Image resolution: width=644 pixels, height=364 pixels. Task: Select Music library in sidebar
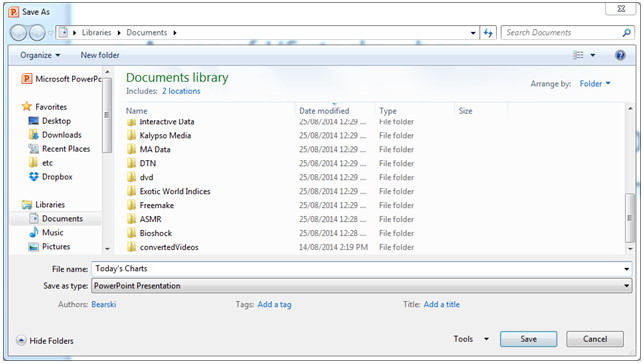coord(46,233)
